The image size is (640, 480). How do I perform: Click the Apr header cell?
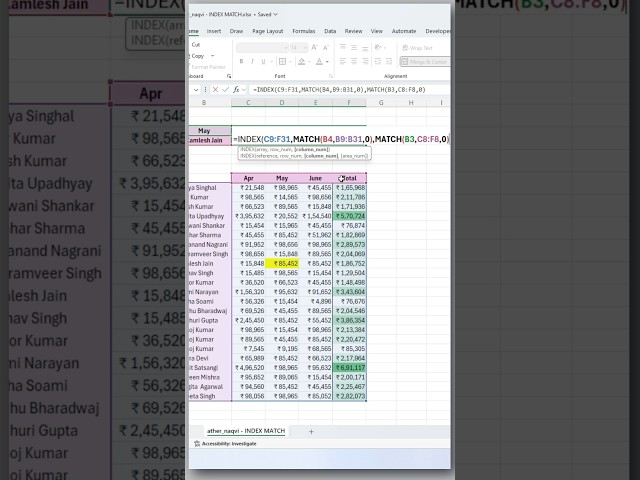pos(248,178)
